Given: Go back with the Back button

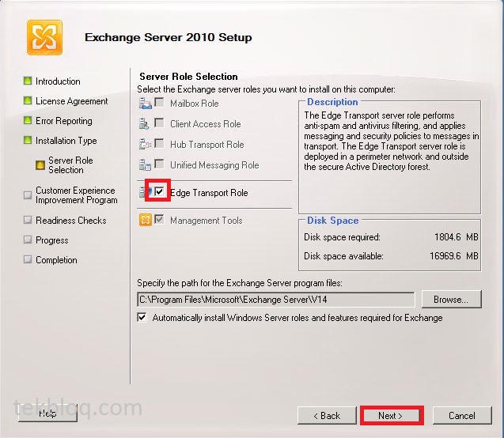Looking at the screenshot, I should (x=327, y=416).
